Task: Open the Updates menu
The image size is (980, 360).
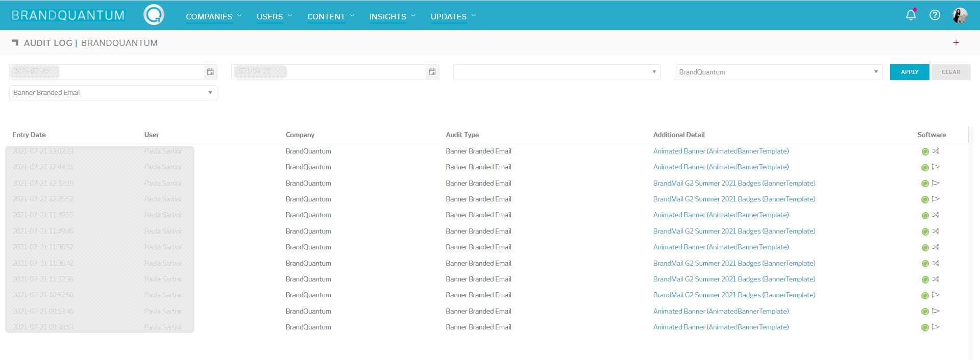Action: (453, 16)
